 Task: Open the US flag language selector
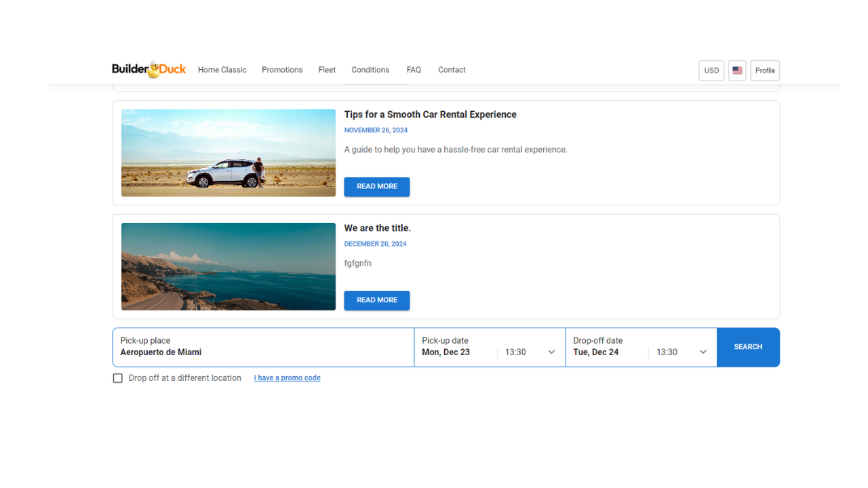point(737,70)
